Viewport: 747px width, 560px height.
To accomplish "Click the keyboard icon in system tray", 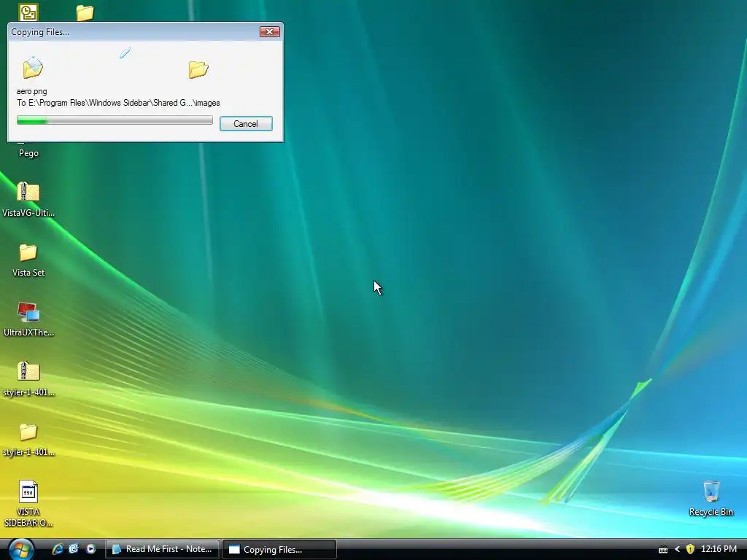I will coord(662,550).
